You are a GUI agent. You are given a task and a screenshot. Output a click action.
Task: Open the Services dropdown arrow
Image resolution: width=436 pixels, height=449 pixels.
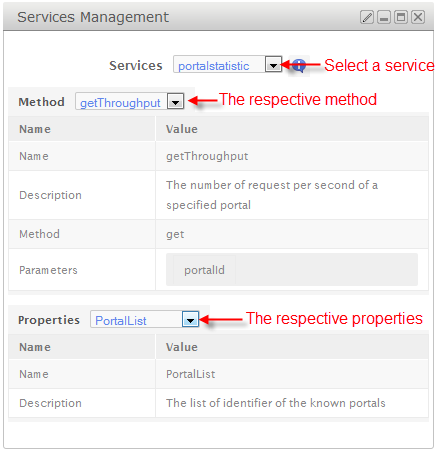click(273, 65)
